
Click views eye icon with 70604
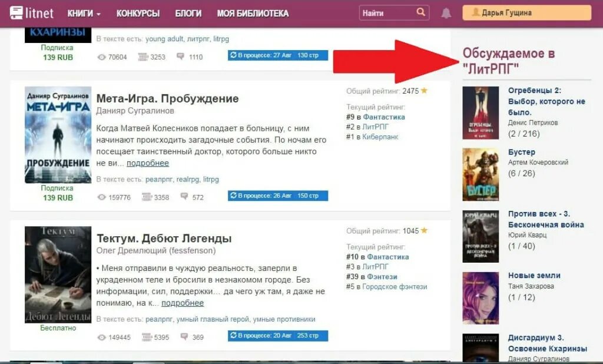101,57
